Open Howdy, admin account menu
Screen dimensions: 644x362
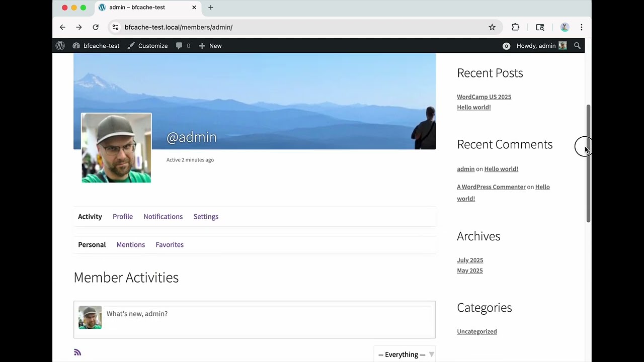coord(536,46)
